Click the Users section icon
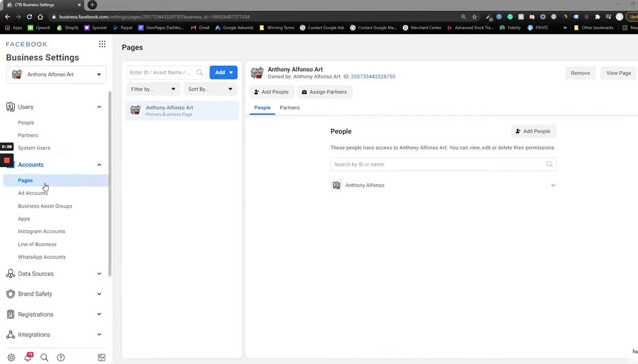638x364 pixels. pos(10,107)
